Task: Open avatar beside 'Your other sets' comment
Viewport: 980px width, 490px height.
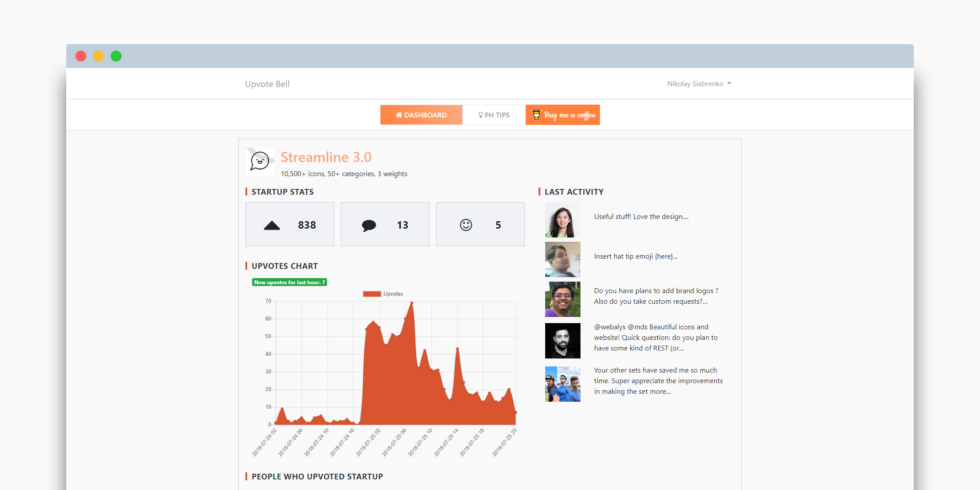Action: click(x=562, y=384)
